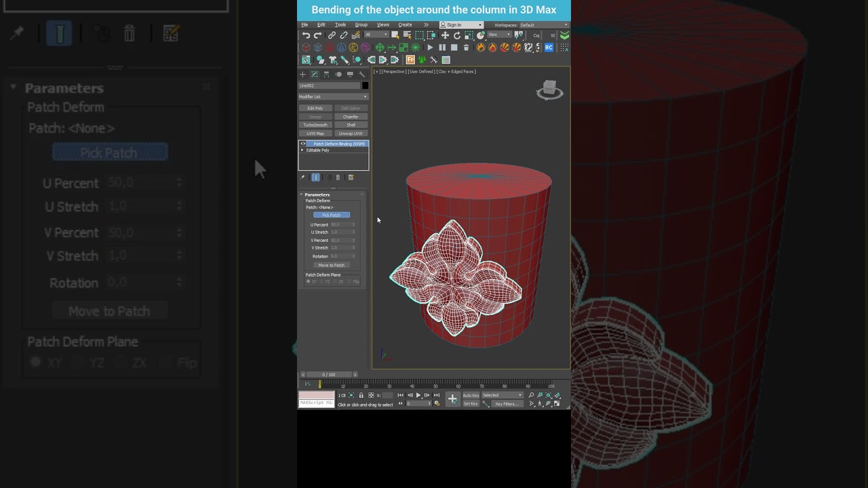Image resolution: width=868 pixels, height=488 pixels.
Task: Open the View reference coordinate dropdown
Action: [x=498, y=35]
